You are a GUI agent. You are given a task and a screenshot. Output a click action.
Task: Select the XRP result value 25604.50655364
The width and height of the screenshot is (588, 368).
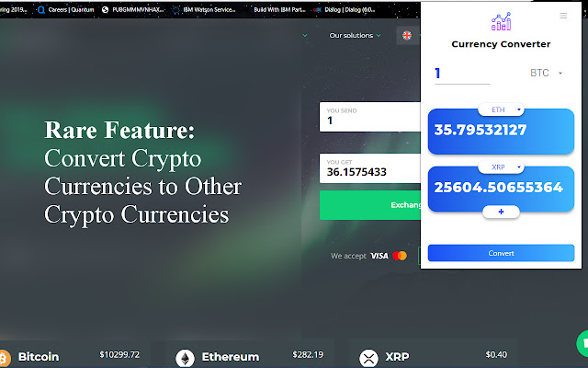498,187
